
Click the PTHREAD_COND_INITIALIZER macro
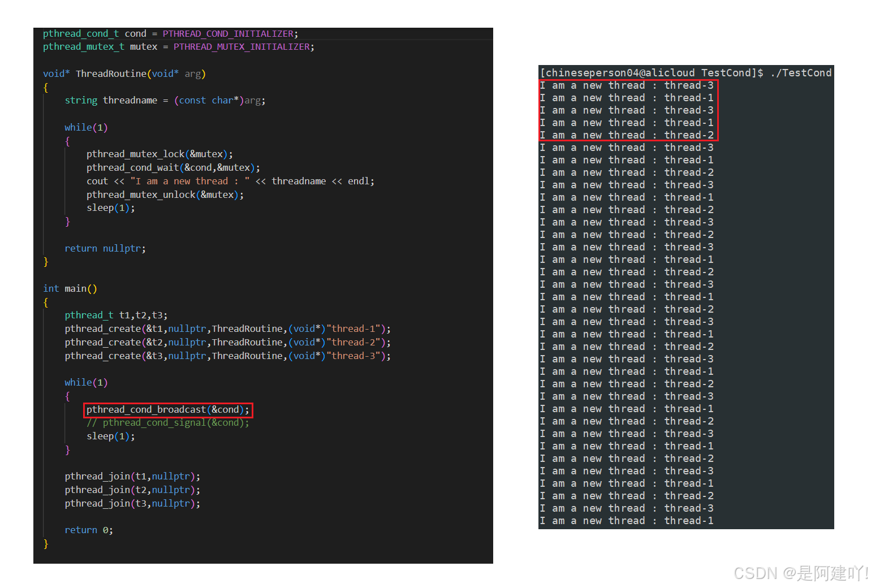coord(228,34)
